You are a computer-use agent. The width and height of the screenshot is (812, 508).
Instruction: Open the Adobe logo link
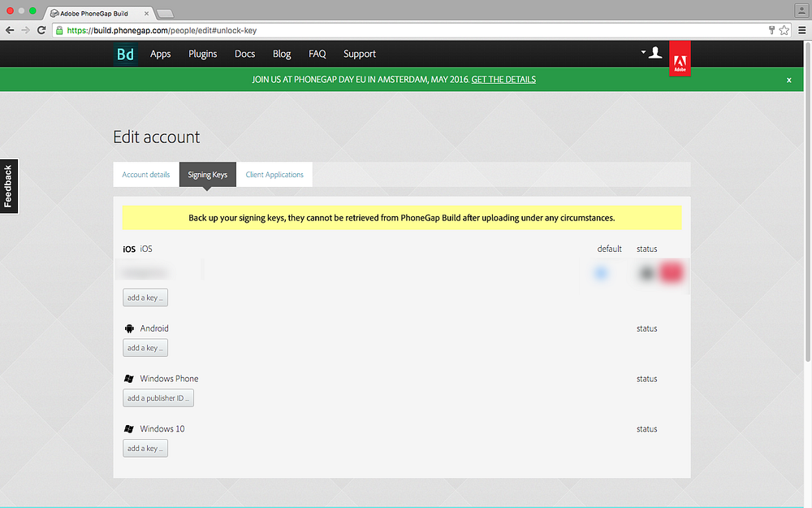[680, 59]
